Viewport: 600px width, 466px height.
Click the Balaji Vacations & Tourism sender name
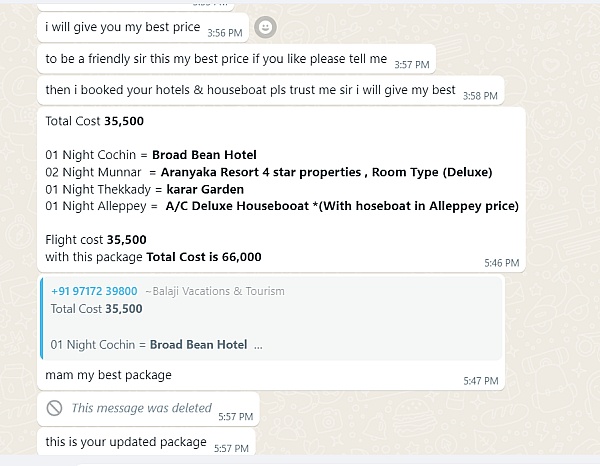[x=215, y=291]
